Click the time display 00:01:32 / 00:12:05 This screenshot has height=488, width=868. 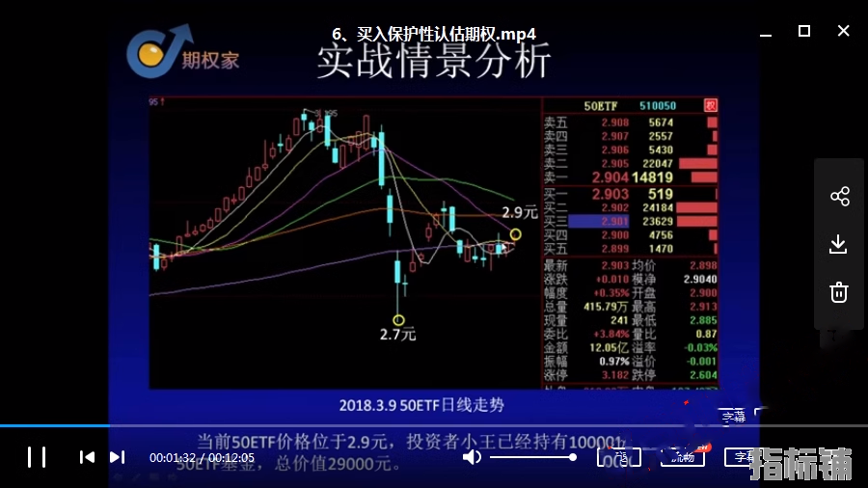[203, 457]
